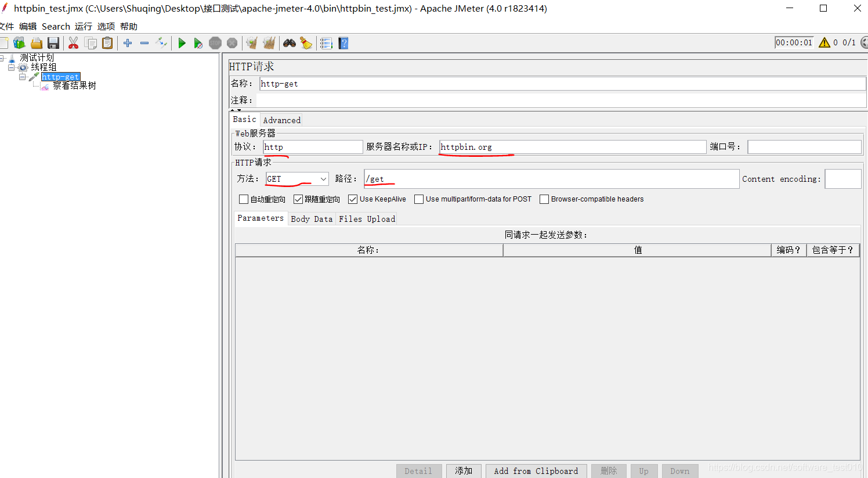Start the test with green play icon
Screen dimensions: 868x478
click(182, 43)
